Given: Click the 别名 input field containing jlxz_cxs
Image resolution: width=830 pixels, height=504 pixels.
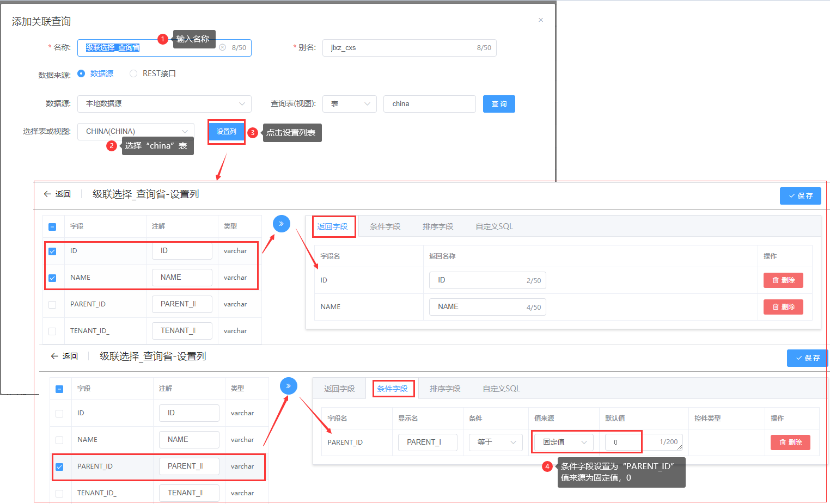Looking at the screenshot, I should [400, 48].
